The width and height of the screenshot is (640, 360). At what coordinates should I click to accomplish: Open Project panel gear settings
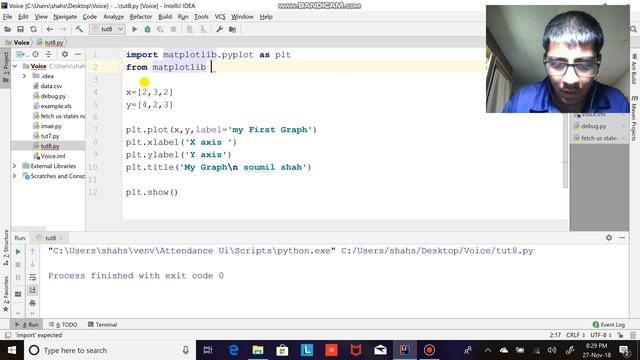pos(64,54)
